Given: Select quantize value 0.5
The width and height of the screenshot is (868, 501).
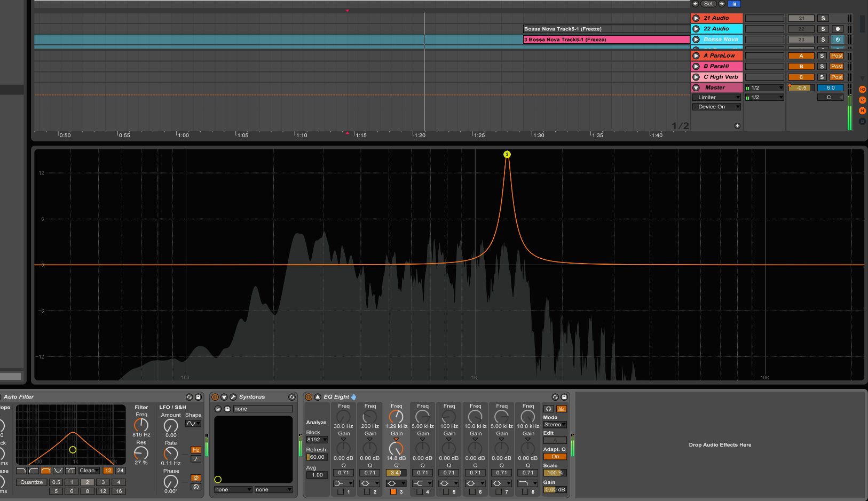Looking at the screenshot, I should click(56, 482).
